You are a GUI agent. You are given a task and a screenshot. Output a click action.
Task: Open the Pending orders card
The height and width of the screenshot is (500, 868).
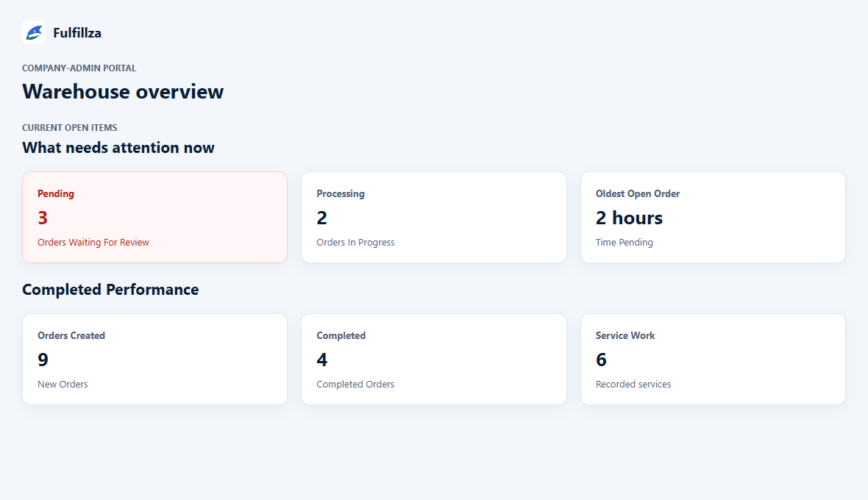point(154,218)
